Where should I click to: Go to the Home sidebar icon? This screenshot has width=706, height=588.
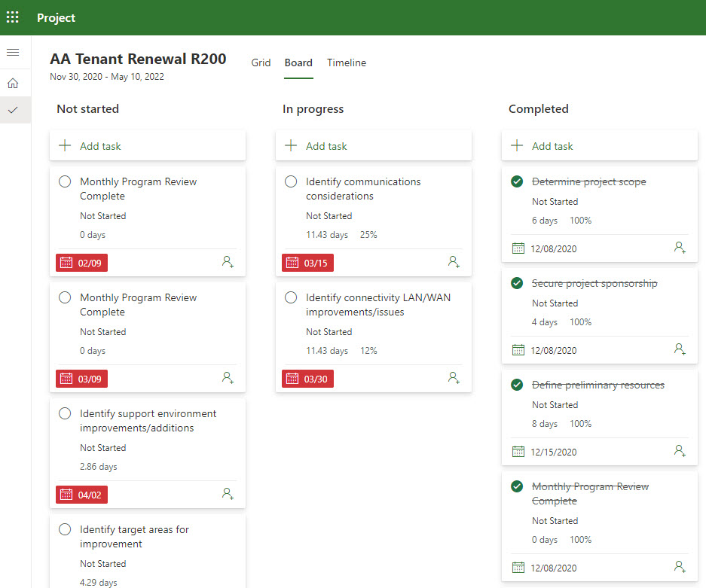coord(13,84)
